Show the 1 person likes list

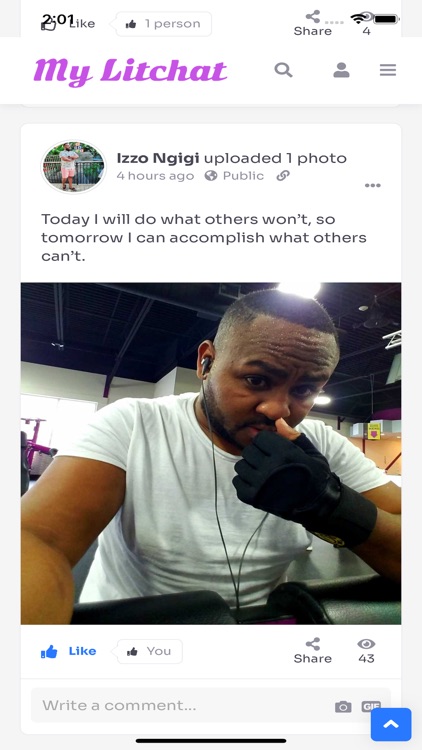163,23
